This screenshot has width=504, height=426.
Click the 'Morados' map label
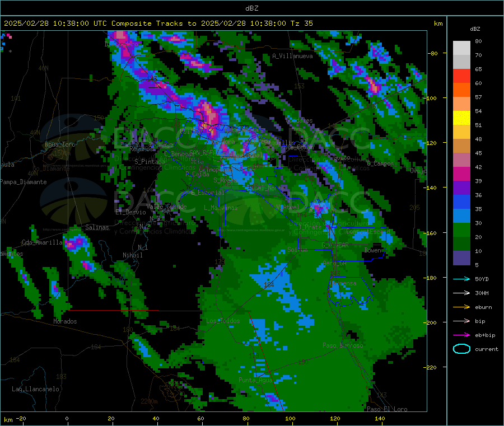pyautogui.click(x=65, y=321)
